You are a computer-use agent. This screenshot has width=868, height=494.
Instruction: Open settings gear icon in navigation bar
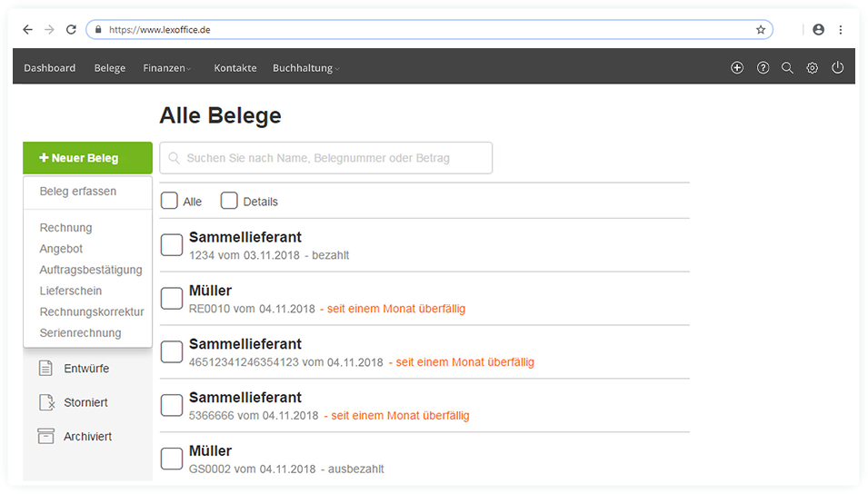[813, 68]
